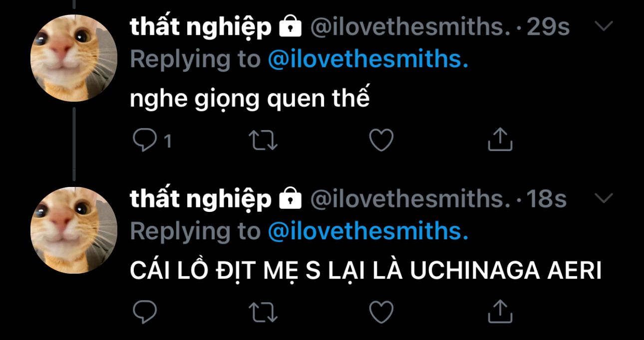Like the UCHINAGA AERI tweet
The image size is (644, 340).
coord(381,313)
